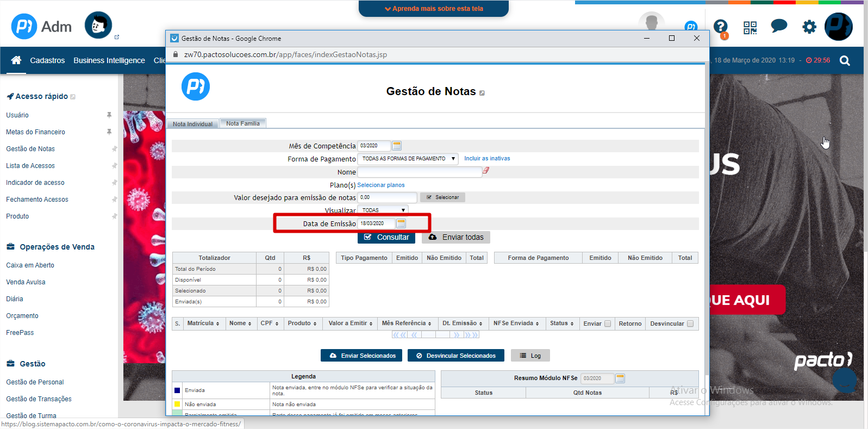Open calendar picker for Mês de Competência
Screen dimensions: 868x429
point(397,146)
